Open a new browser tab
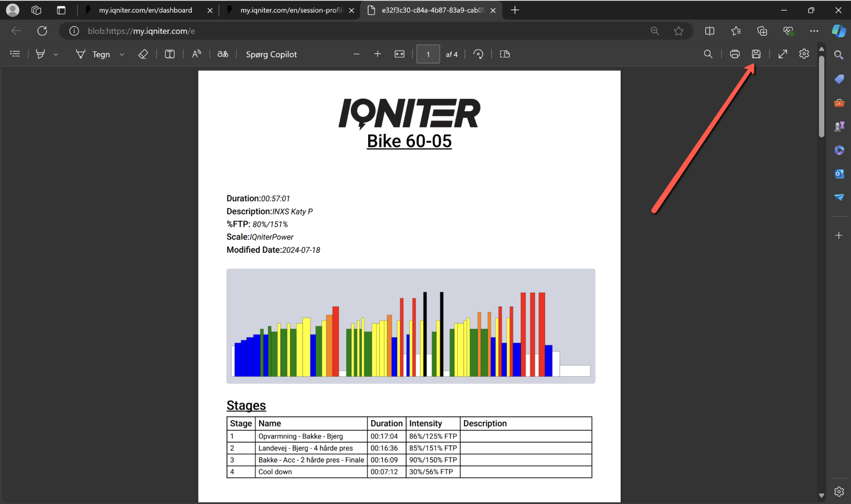This screenshot has width=851, height=504. tap(515, 10)
